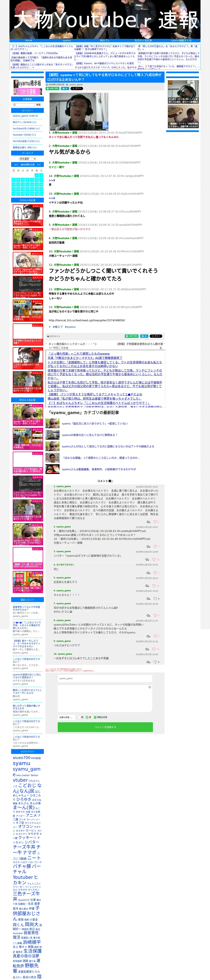
Task: Open emoji picker in comment box
Action: pos(150,687)
